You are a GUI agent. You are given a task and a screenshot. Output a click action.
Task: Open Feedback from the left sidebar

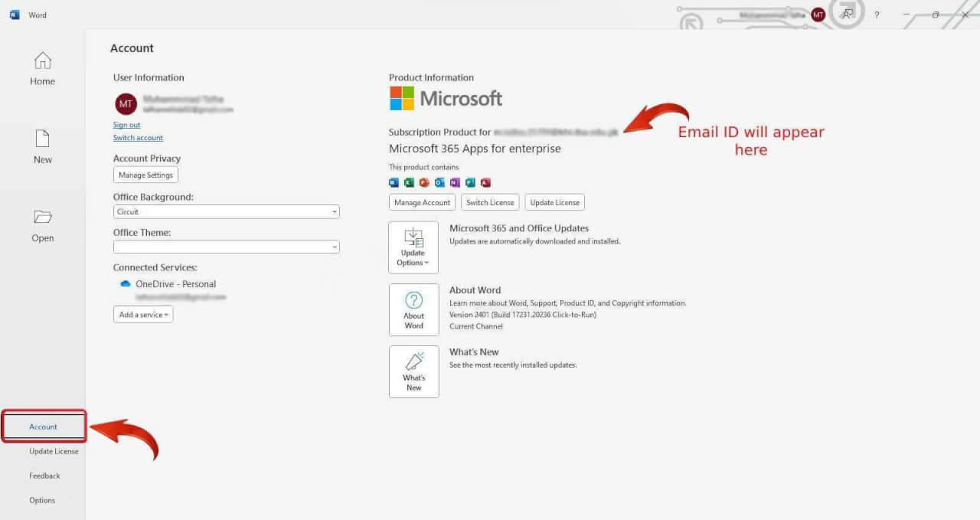[x=44, y=476]
